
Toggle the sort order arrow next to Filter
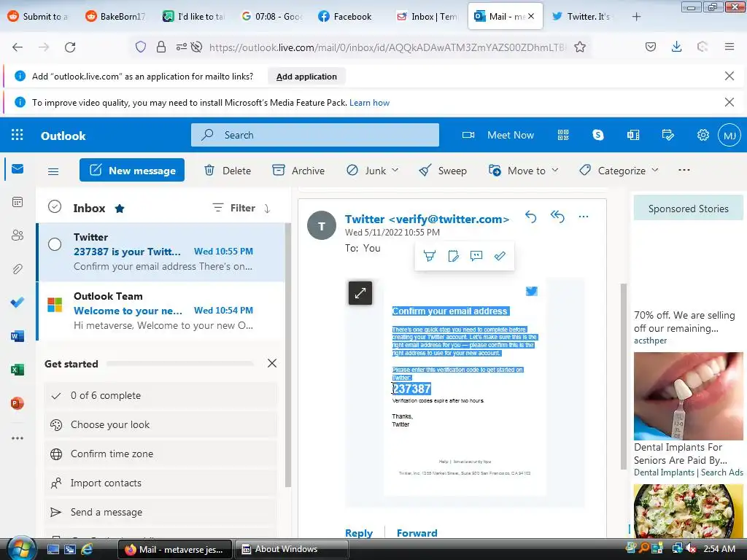click(x=267, y=209)
